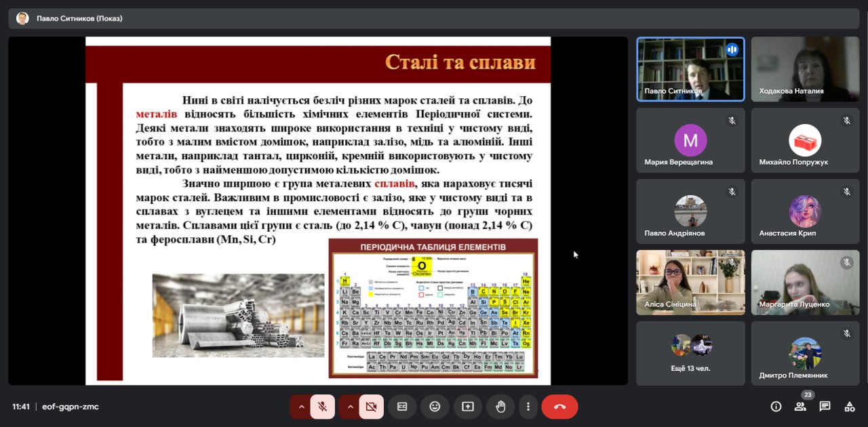Show the participants list panel
This screenshot has width=868, height=427.
(800, 407)
